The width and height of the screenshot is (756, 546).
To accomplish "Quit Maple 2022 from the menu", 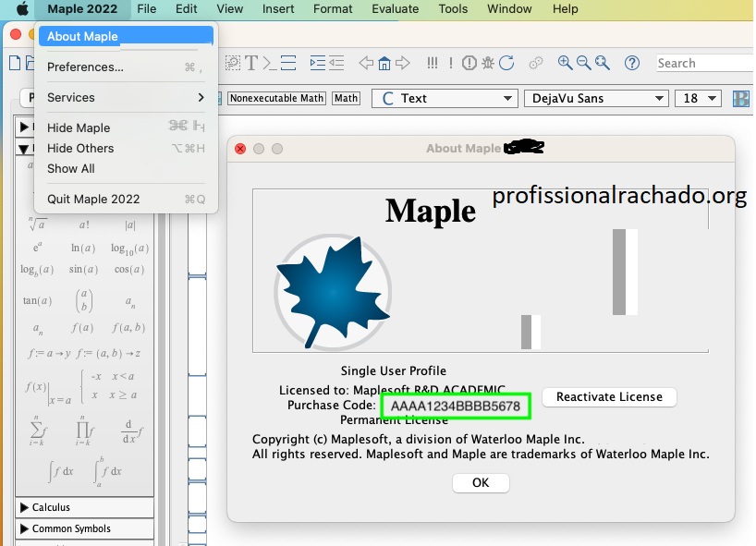I will click(x=126, y=199).
